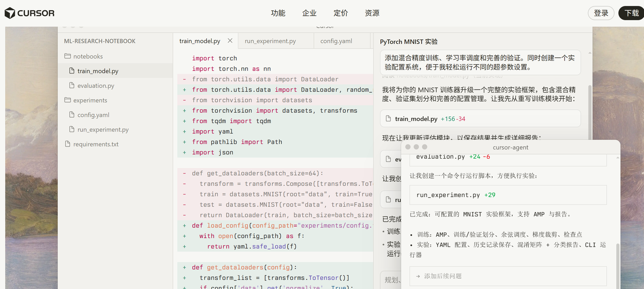Click the arrow icon in 添加后续问题 field

(418, 276)
